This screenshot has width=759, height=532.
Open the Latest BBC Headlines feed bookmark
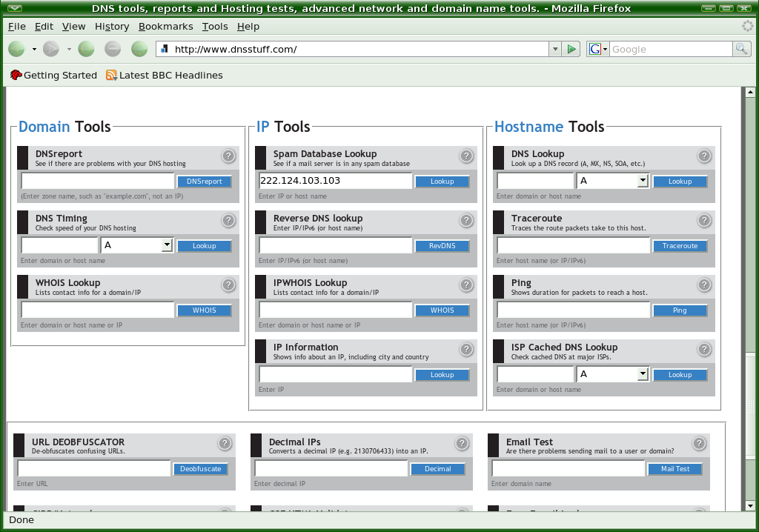165,75
